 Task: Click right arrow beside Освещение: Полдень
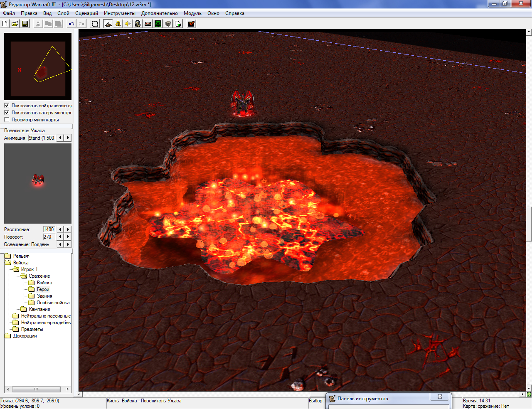[68, 244]
